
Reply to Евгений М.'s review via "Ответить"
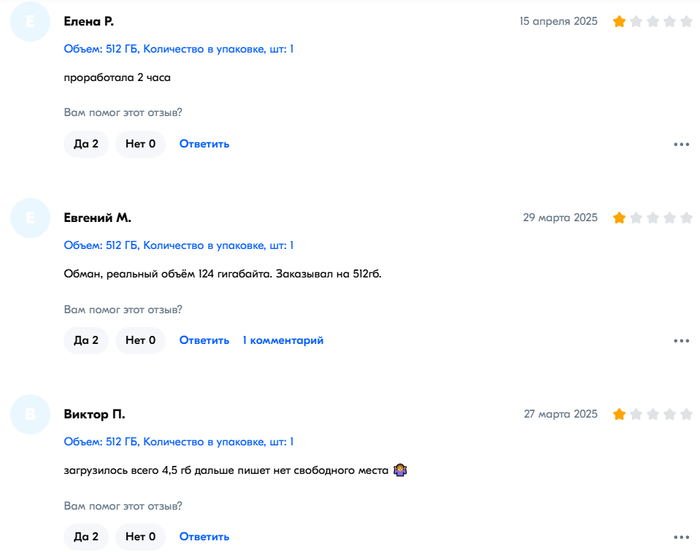pos(204,340)
